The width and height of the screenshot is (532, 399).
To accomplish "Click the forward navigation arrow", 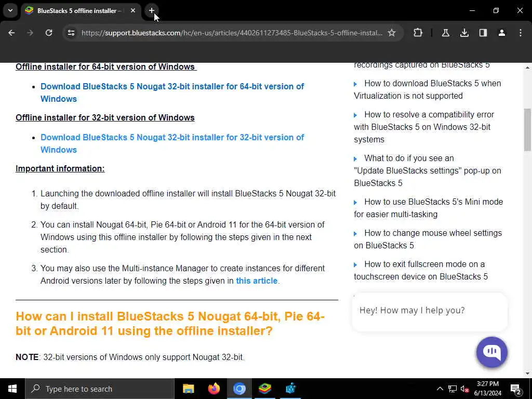I will 30,33.
